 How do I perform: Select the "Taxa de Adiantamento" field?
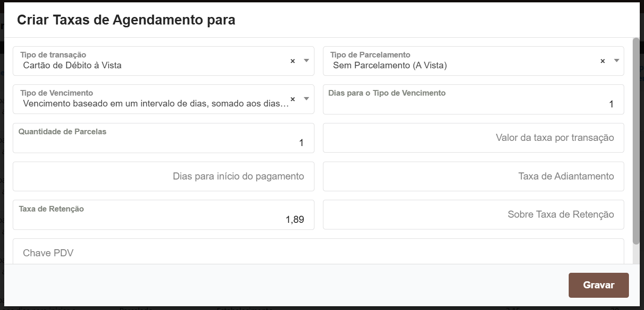[x=473, y=176]
